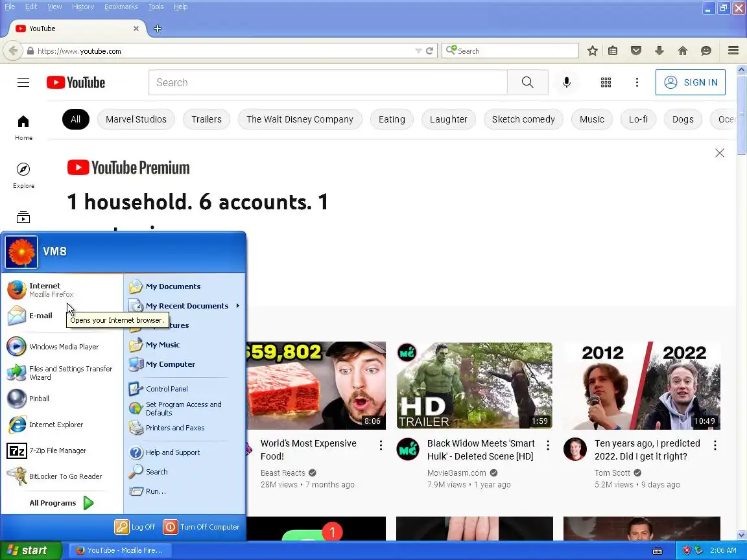
Task: Open the URL bar history dropdown arrow
Action: coord(418,51)
